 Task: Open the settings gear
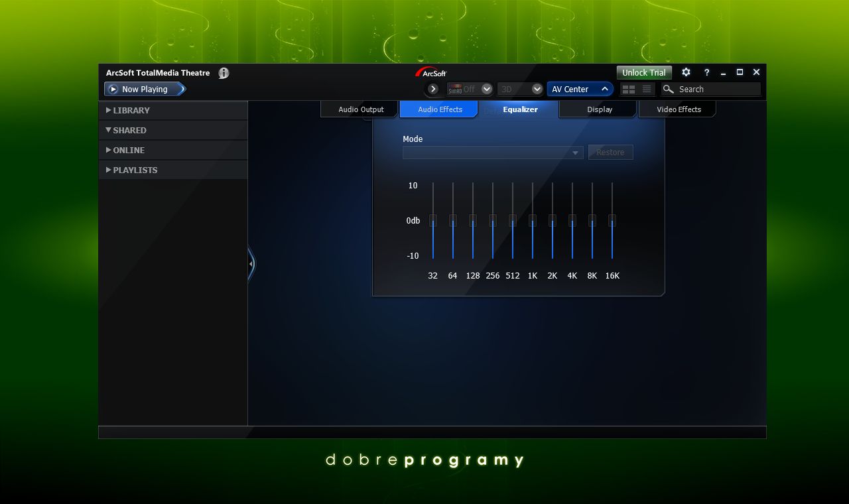click(686, 72)
